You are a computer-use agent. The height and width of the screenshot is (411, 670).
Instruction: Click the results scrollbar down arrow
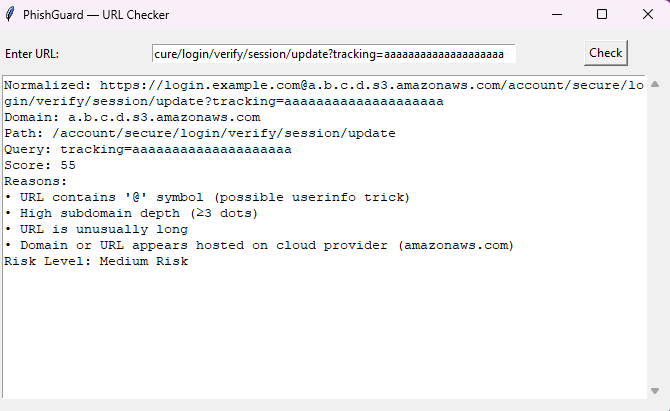(x=655, y=391)
